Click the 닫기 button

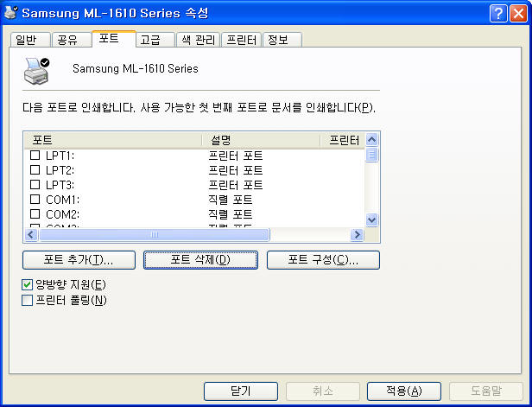241,391
